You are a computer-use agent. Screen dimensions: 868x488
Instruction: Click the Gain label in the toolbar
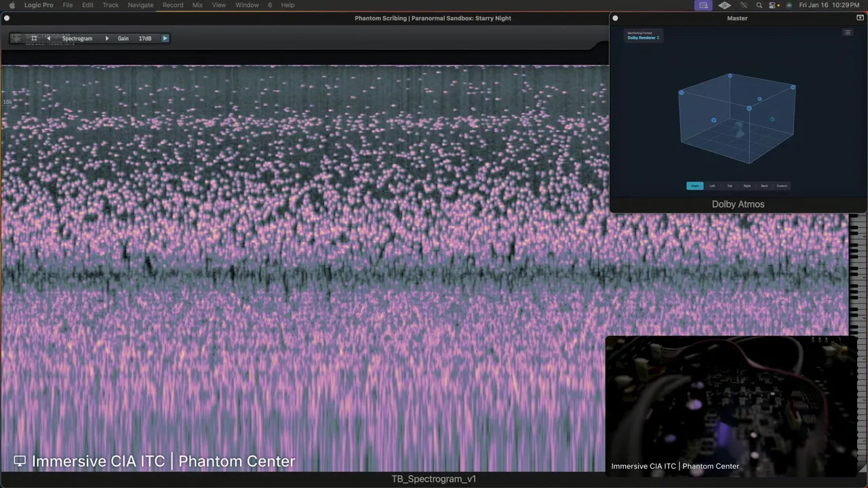pos(123,39)
